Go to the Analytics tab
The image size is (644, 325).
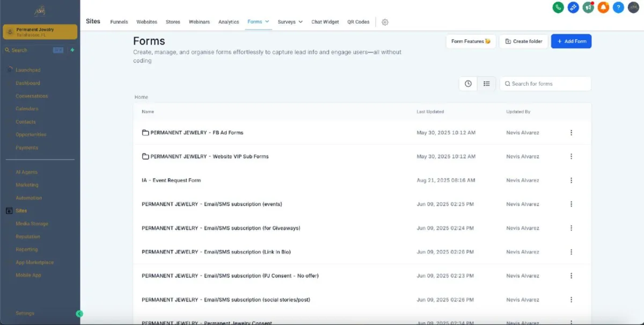coord(229,22)
